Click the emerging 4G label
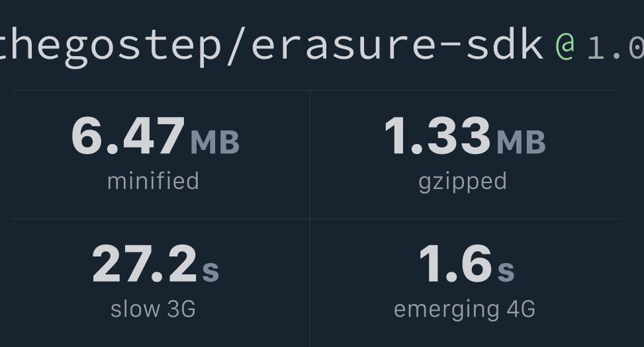The width and height of the screenshot is (644, 347). click(465, 311)
